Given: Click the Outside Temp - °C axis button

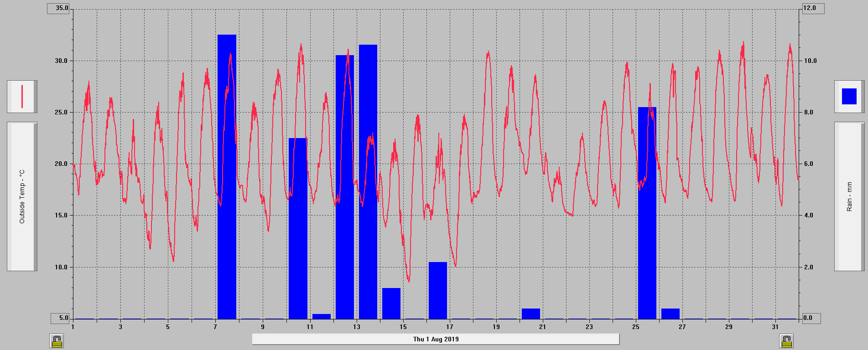Looking at the screenshot, I should pyautogui.click(x=22, y=196).
